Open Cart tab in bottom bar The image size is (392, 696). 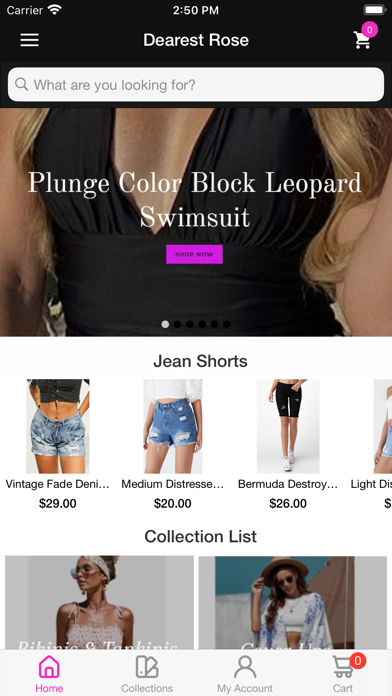tap(343, 674)
